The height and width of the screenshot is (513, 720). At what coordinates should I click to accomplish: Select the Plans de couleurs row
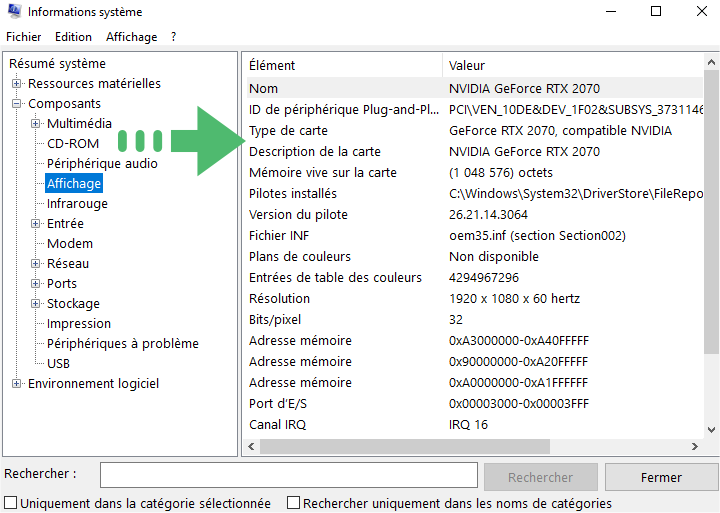(x=475, y=257)
